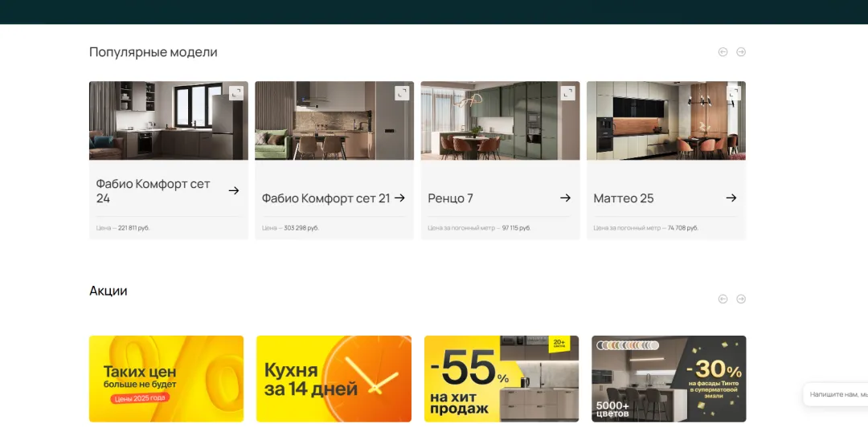
Task: Click the Популярные модели heading
Action: (x=154, y=52)
